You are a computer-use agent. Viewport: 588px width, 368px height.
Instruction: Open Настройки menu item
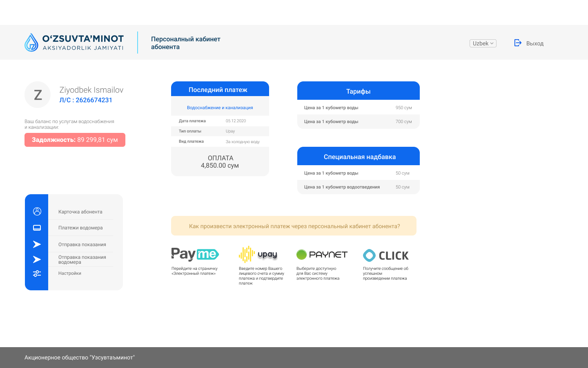pos(70,273)
